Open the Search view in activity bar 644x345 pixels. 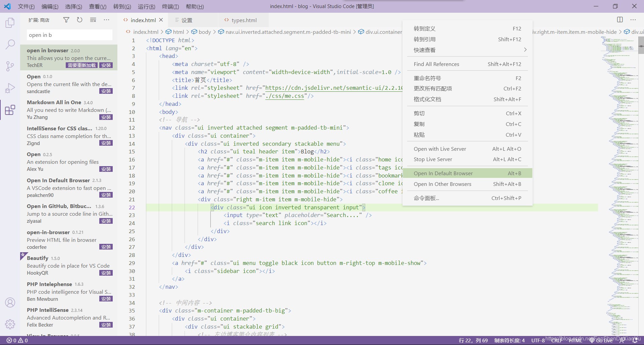tap(10, 44)
